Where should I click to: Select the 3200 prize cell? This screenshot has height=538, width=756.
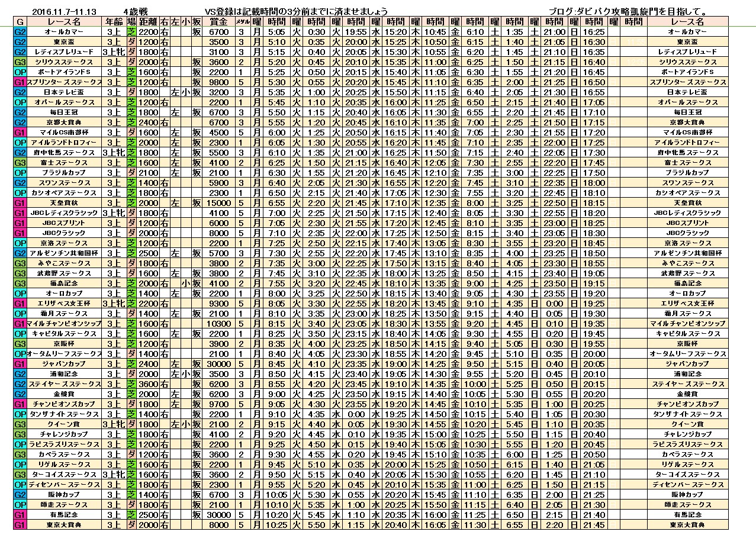pyautogui.click(x=219, y=92)
